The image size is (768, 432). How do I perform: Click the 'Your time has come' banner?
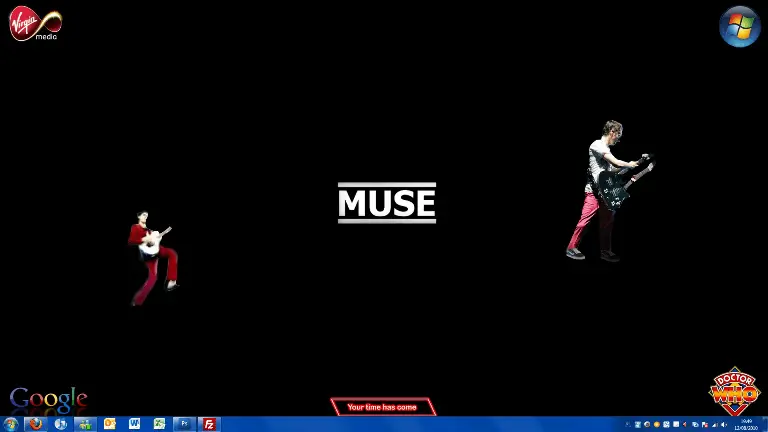[382, 407]
